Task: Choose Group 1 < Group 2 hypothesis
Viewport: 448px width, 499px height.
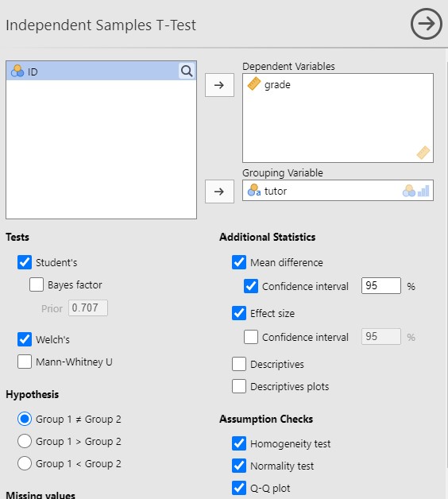Action: point(25,463)
